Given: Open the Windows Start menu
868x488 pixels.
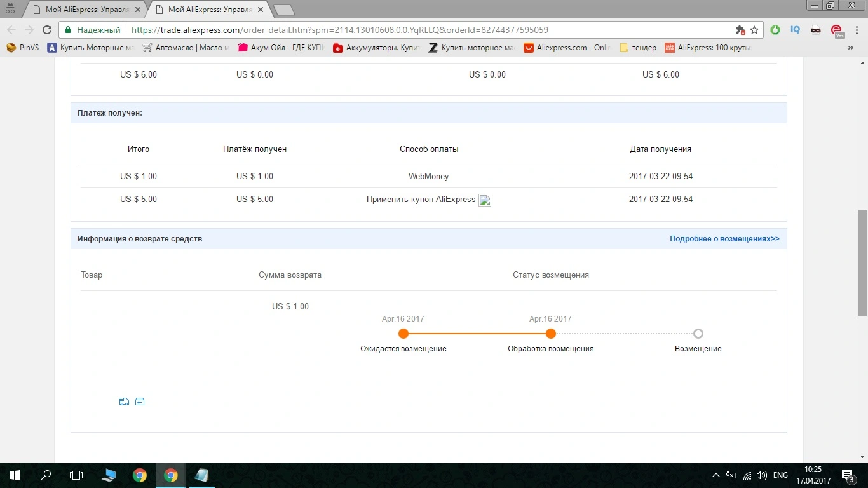Looking at the screenshot, I should pyautogui.click(x=15, y=475).
